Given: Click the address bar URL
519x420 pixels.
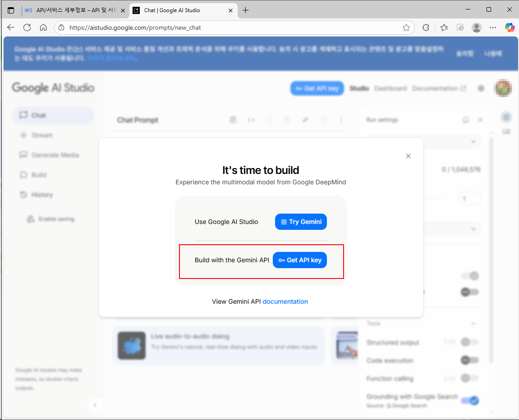Looking at the screenshot, I should point(135,28).
